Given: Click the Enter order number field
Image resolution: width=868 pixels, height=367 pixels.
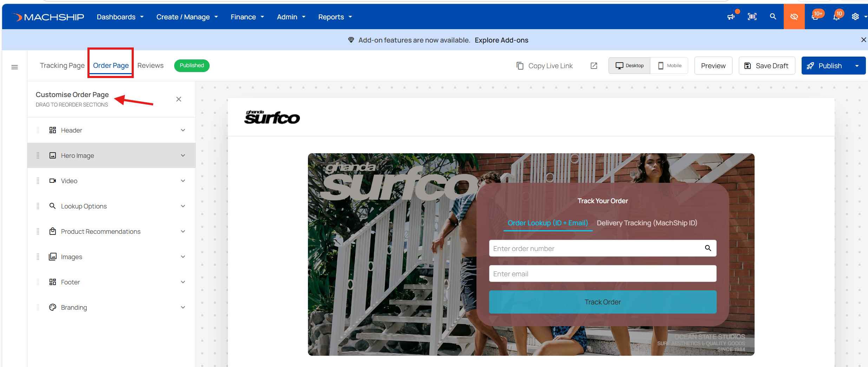Looking at the screenshot, I should click(x=603, y=248).
